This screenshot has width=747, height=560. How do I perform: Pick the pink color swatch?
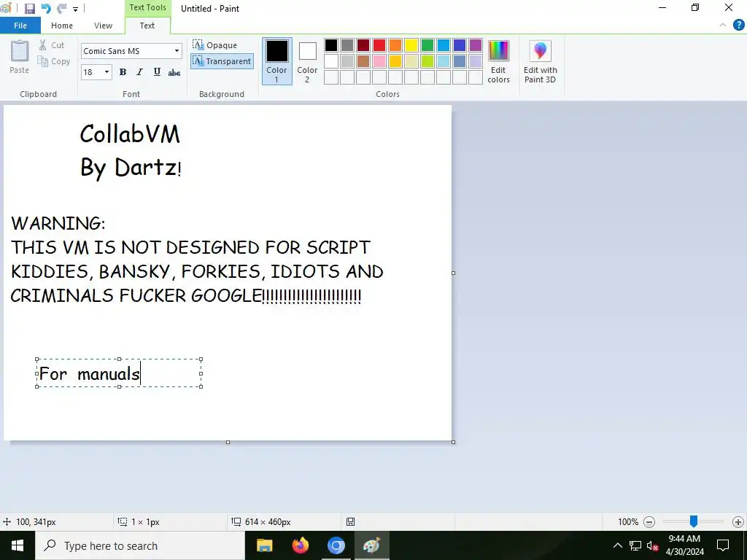coord(379,61)
